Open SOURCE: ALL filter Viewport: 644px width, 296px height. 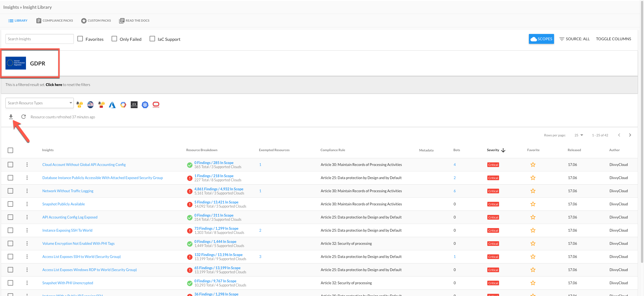click(x=574, y=39)
